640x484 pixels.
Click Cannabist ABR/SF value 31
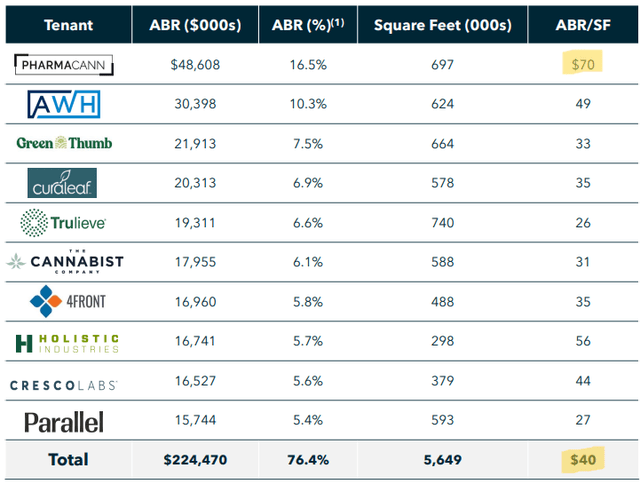[583, 262]
